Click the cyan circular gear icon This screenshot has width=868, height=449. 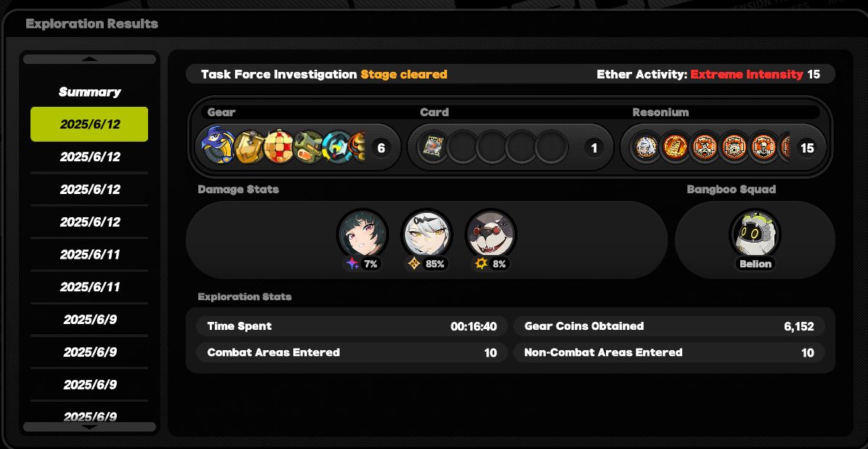coord(337,147)
